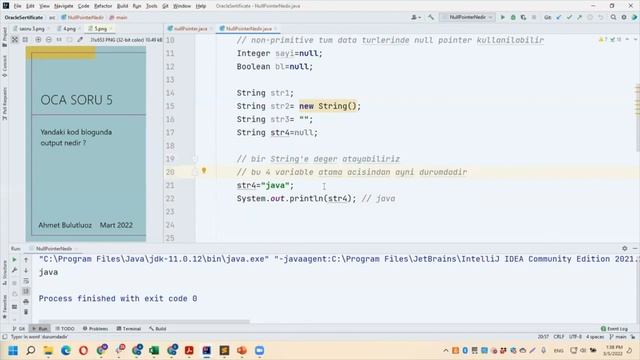Open the NullPointerNedir run configuration dropdown

point(467,17)
